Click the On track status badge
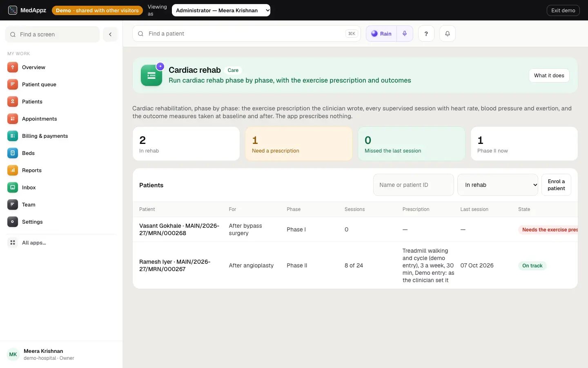The width and height of the screenshot is (588, 368). [x=532, y=265]
